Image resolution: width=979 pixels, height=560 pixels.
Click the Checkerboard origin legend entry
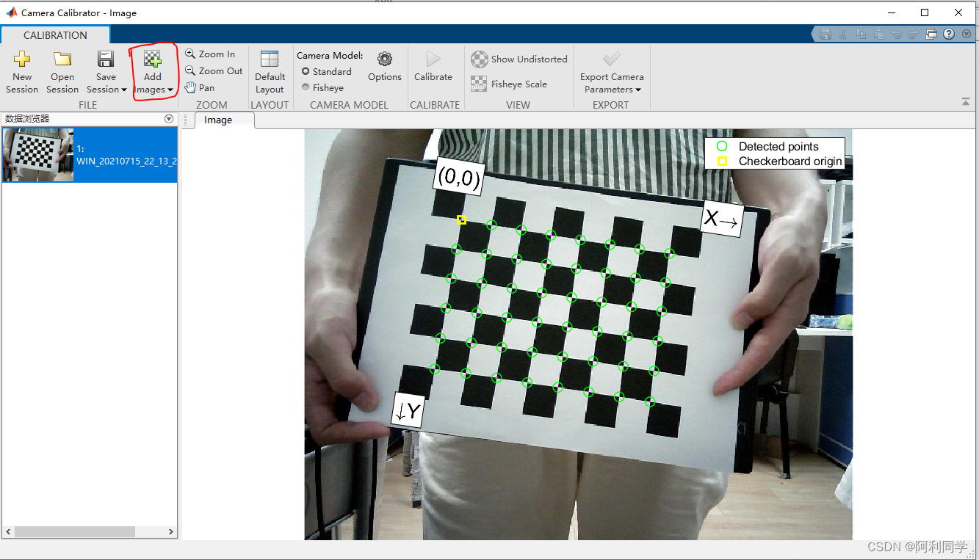pyautogui.click(x=779, y=161)
